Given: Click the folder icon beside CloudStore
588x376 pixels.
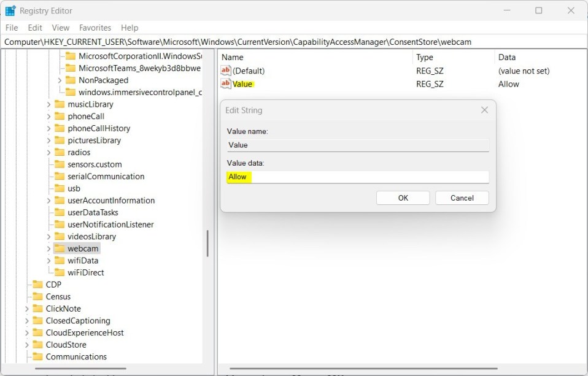Looking at the screenshot, I should (x=38, y=344).
